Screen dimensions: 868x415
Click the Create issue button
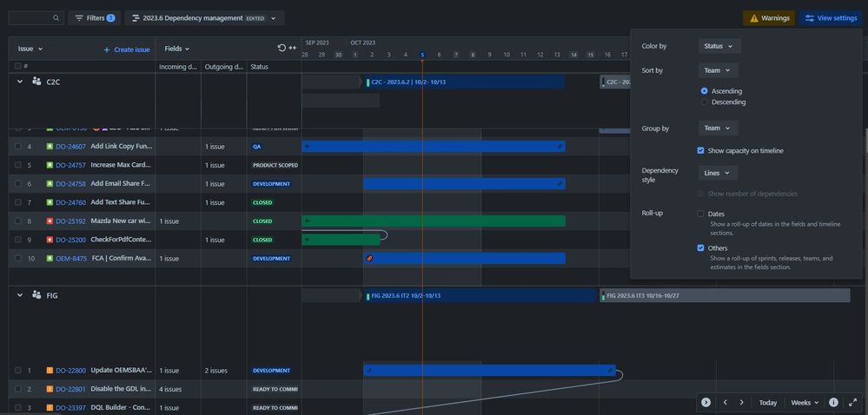pos(127,49)
